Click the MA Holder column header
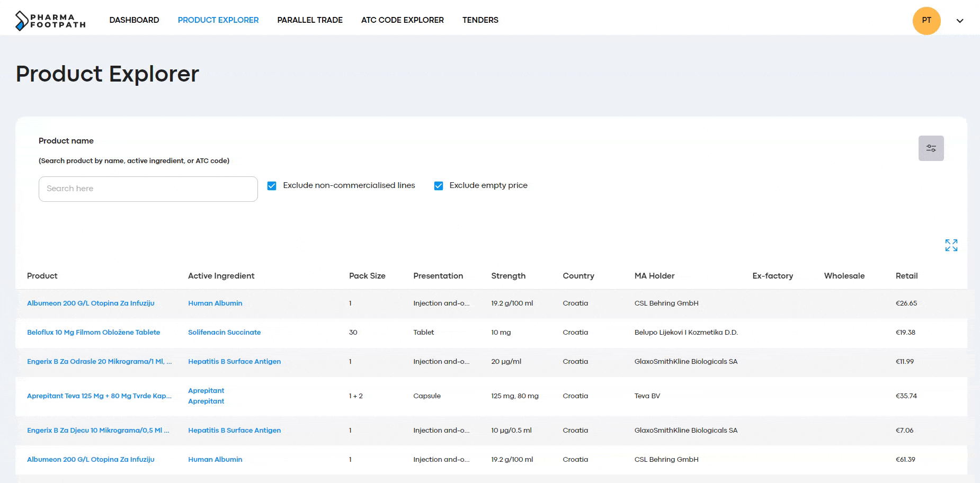The width and height of the screenshot is (980, 483). 655,276
